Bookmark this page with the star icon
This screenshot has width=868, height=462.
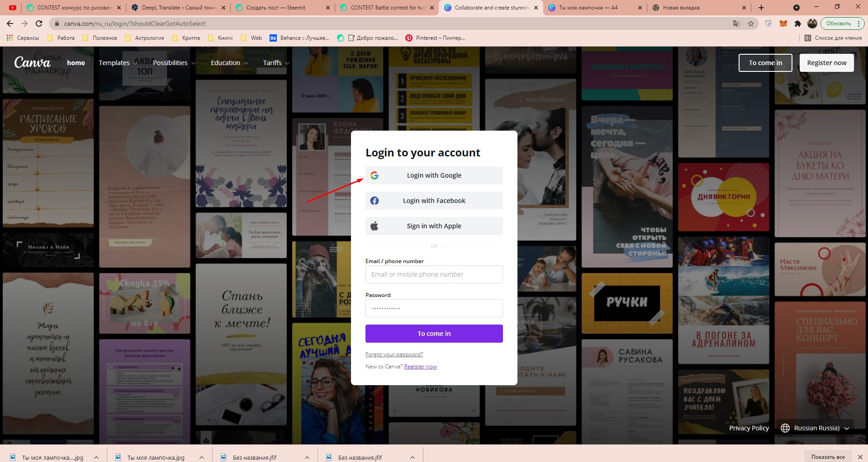(x=751, y=24)
